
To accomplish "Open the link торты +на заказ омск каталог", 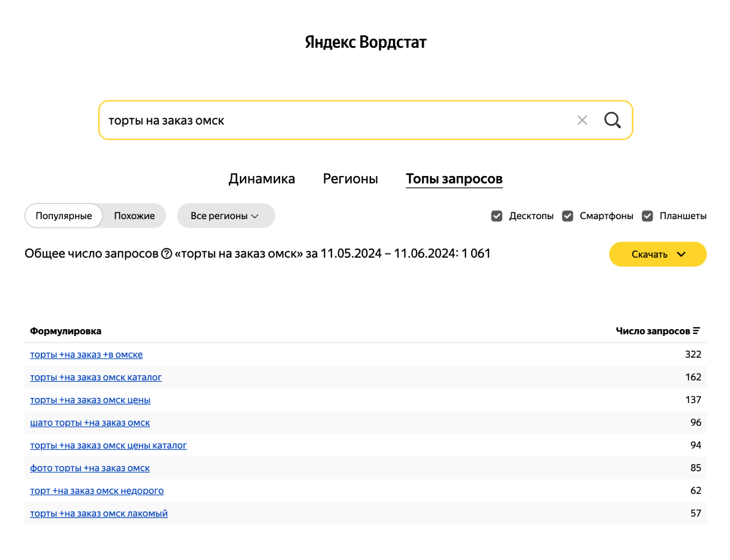I will tap(96, 377).
